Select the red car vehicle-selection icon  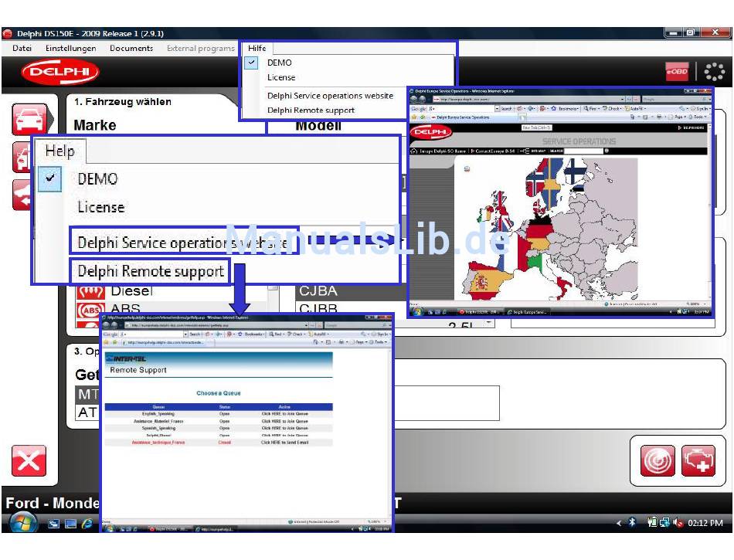pos(29,119)
